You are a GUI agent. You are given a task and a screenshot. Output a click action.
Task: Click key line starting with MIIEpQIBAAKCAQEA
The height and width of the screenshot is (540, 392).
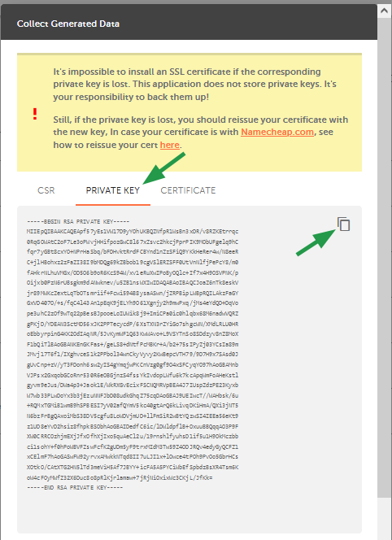tap(133, 232)
